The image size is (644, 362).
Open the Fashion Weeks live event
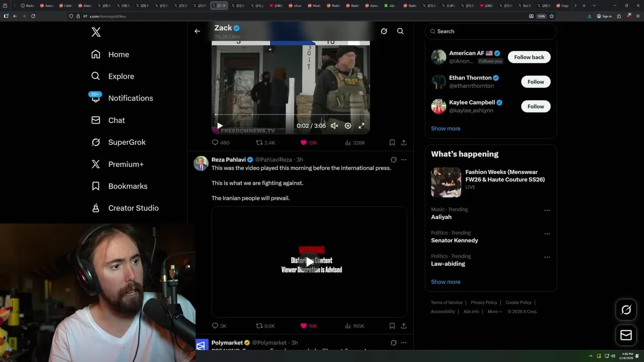pos(491,182)
